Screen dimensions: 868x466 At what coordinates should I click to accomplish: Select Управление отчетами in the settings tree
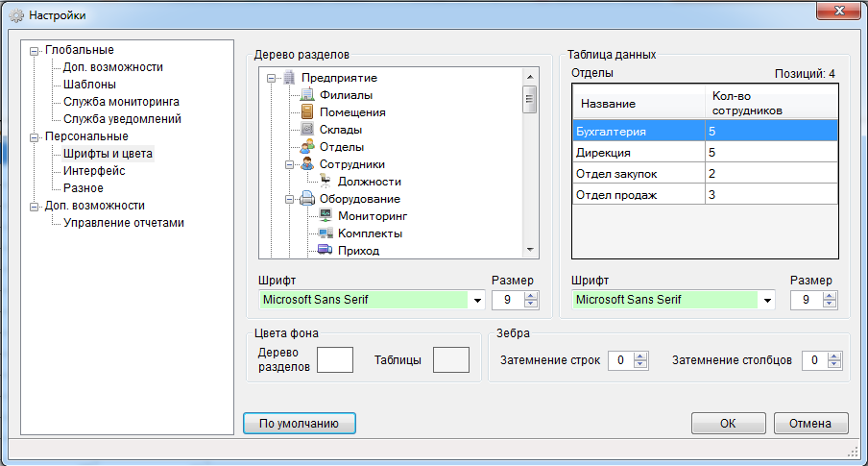(x=124, y=223)
